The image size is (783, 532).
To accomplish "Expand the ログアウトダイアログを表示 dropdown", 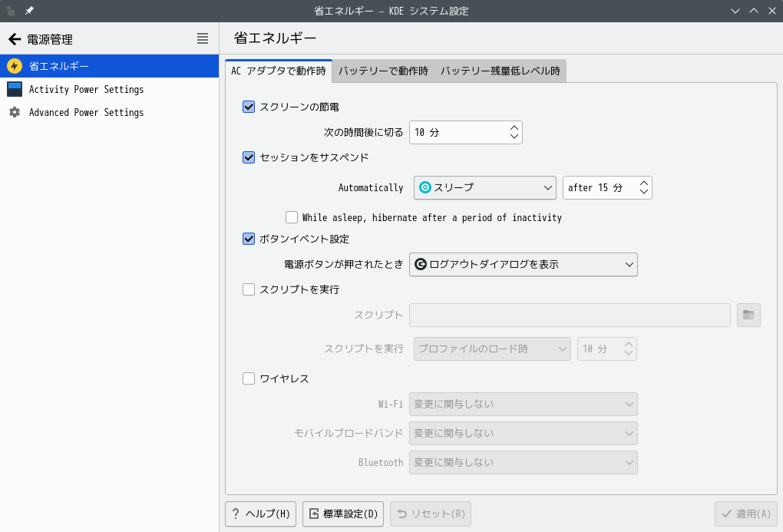I will (x=523, y=265).
